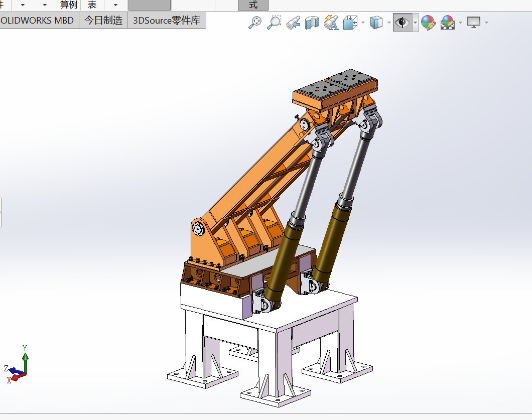532x420 pixels.
Task: Open the dropdown arrow right of 表
Action: (116, 5)
